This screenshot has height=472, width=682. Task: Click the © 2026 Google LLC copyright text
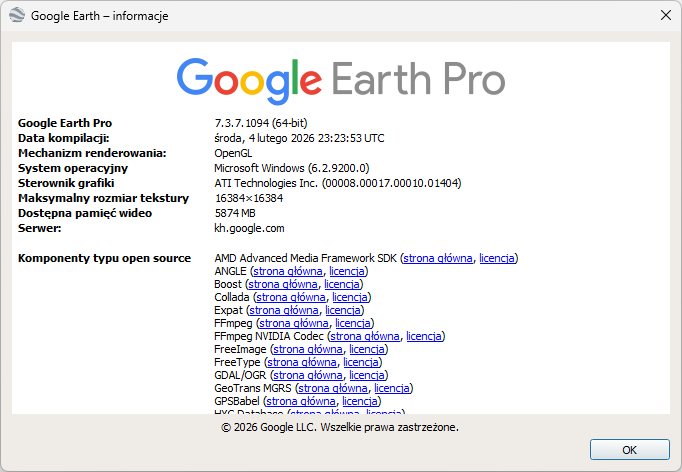340,427
